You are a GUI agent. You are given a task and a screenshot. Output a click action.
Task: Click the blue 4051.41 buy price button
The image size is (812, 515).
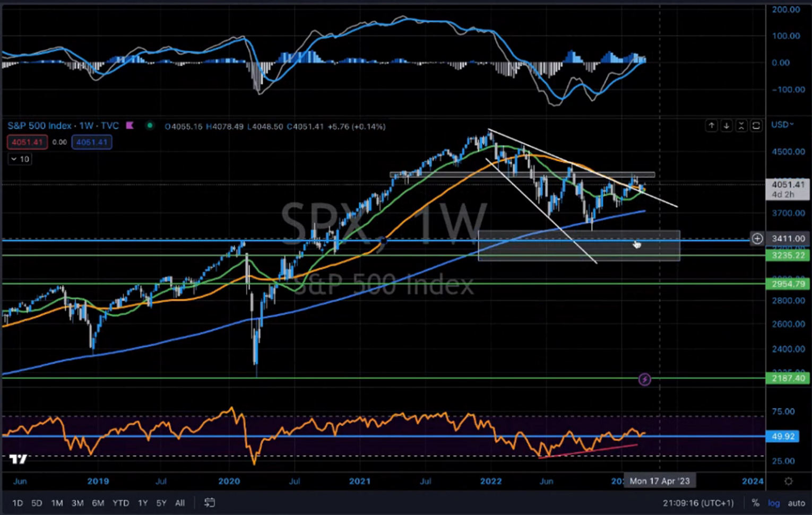[92, 142]
